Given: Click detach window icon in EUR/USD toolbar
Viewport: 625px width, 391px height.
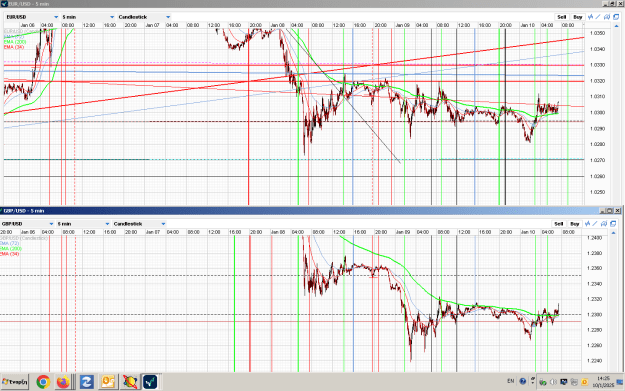Looking at the screenshot, I should 616,17.
